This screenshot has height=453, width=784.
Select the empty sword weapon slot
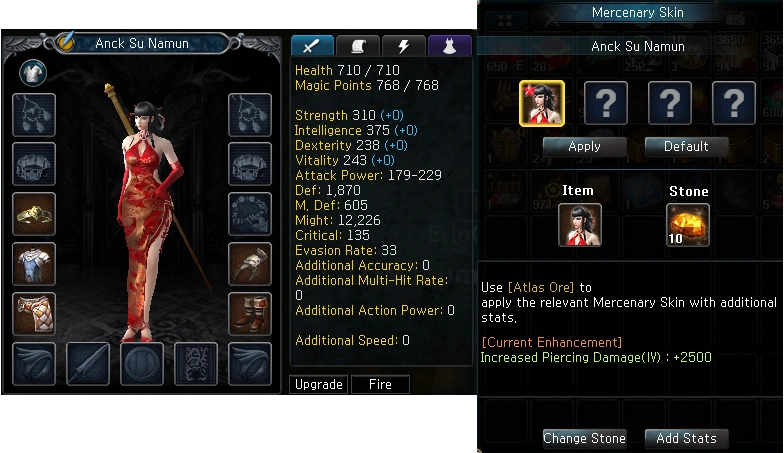tap(88, 364)
